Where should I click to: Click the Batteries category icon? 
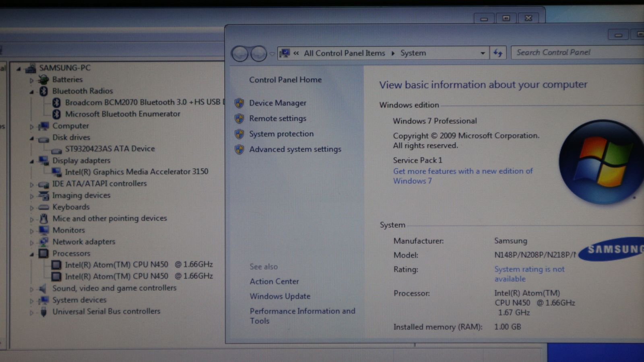click(43, 80)
